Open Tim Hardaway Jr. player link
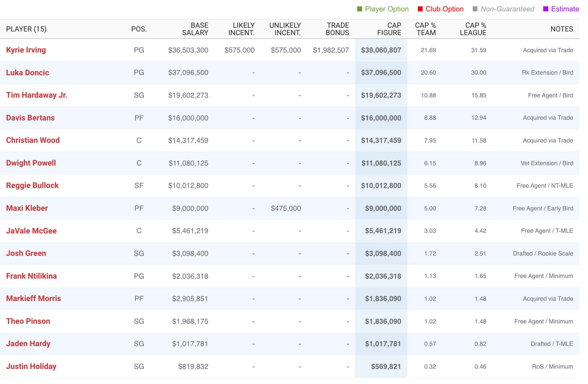588x384 pixels. pos(37,95)
